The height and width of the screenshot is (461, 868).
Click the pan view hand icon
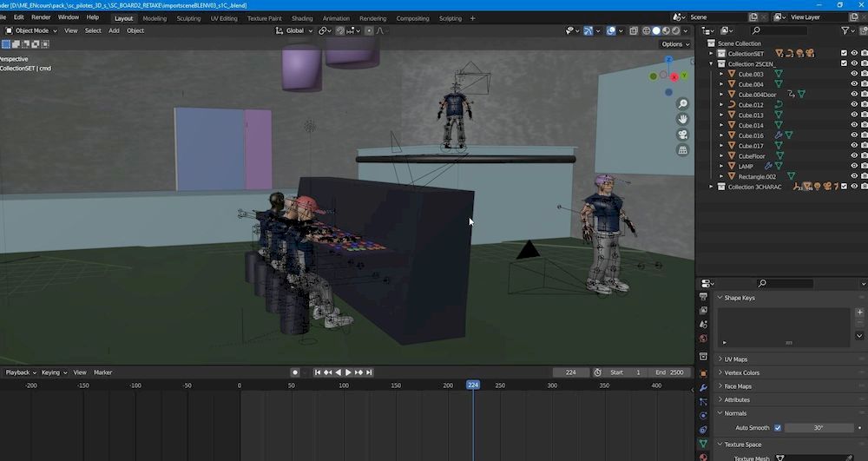tap(683, 119)
